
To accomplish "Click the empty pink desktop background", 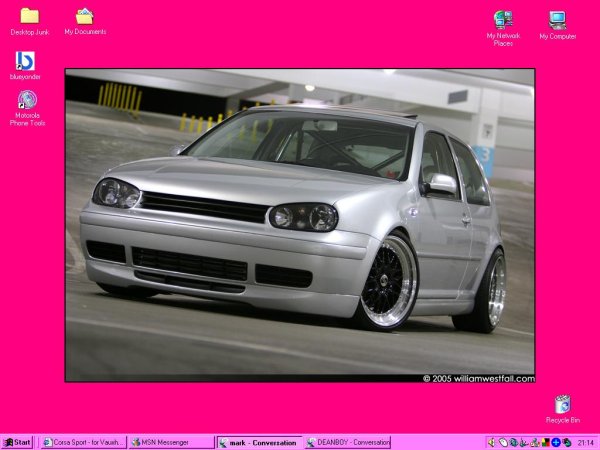I will click(300, 35).
